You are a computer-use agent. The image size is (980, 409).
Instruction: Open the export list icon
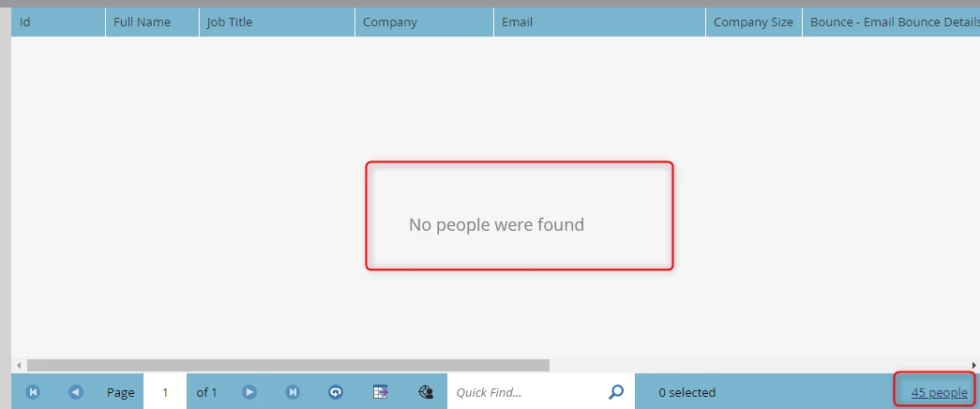point(381,392)
